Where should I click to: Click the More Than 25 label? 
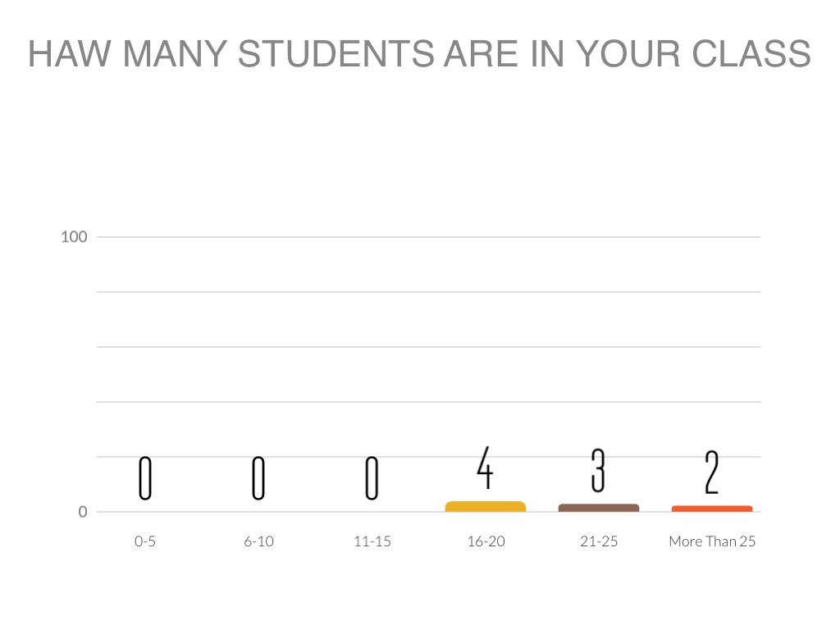712,541
